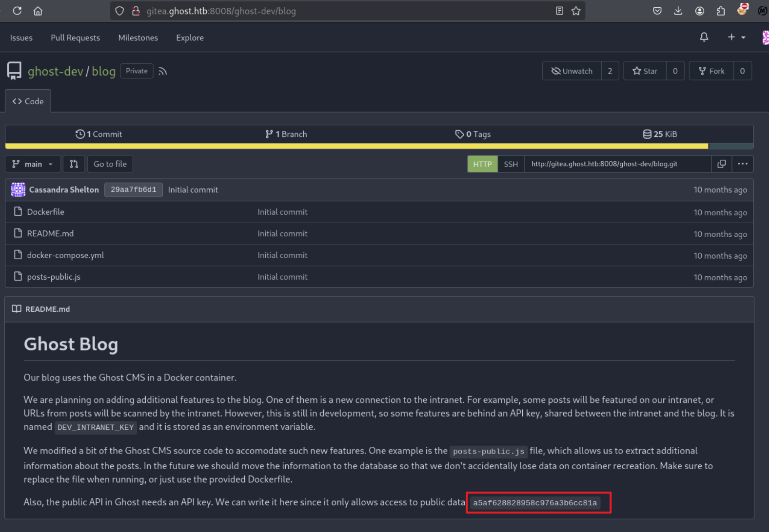Expand the main branch dropdown
This screenshot has height=532, width=769.
[33, 164]
